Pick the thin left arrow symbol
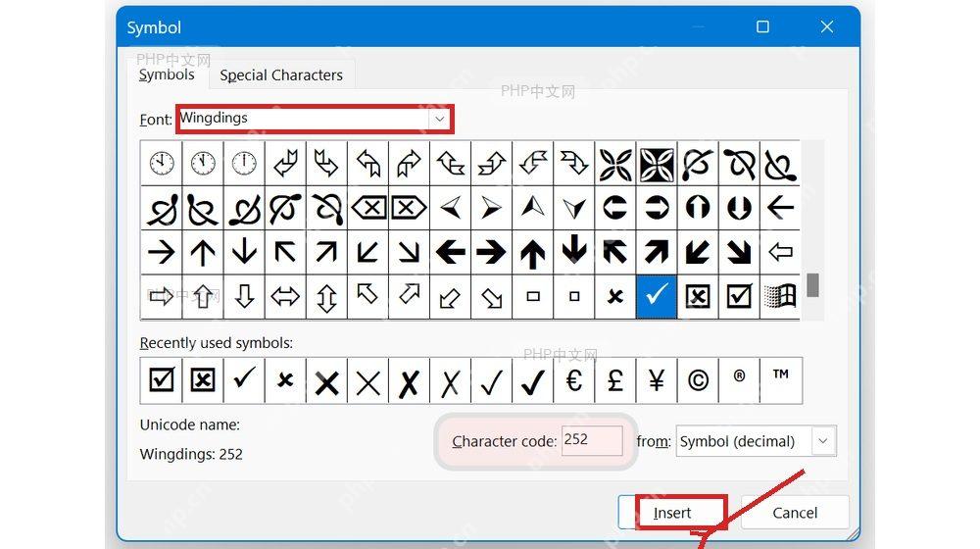 pyautogui.click(x=780, y=208)
